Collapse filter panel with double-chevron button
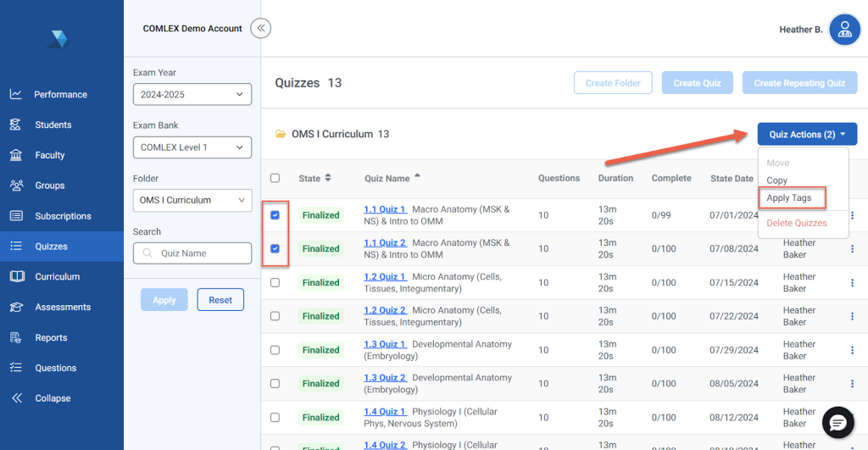This screenshot has height=450, width=868. (261, 29)
